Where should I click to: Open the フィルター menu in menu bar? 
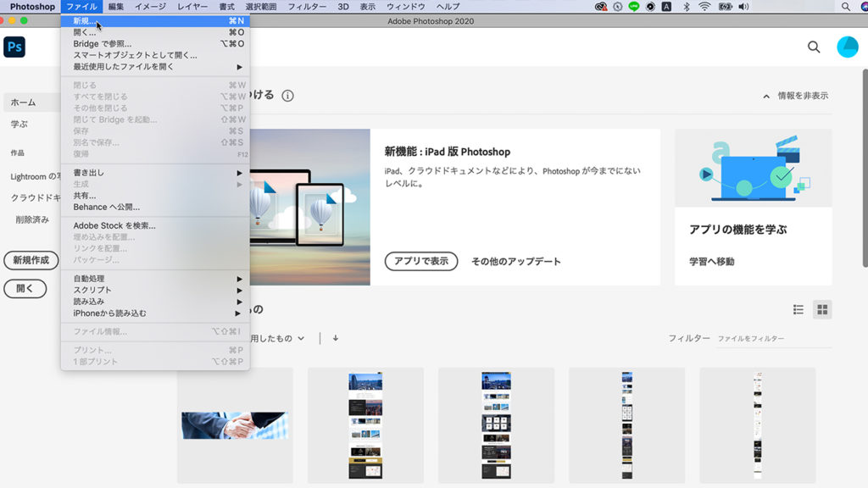click(x=307, y=7)
